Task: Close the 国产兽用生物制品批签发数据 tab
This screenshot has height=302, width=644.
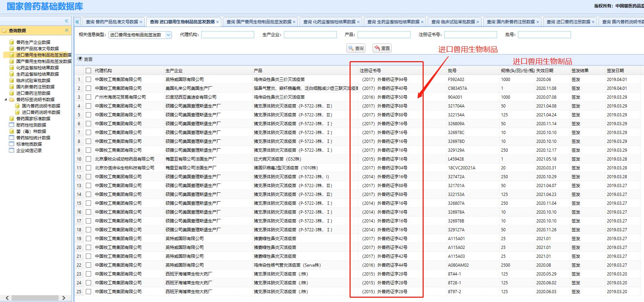Action: pyautogui.click(x=294, y=22)
